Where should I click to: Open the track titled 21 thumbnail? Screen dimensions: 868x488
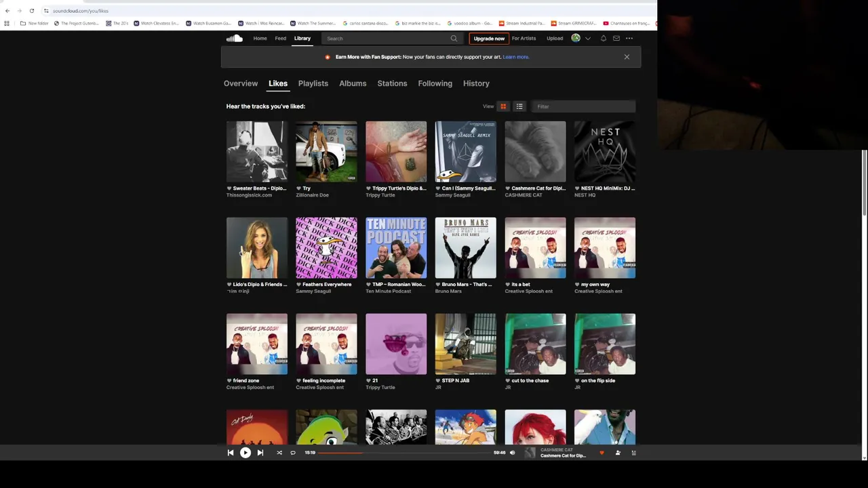pyautogui.click(x=396, y=344)
